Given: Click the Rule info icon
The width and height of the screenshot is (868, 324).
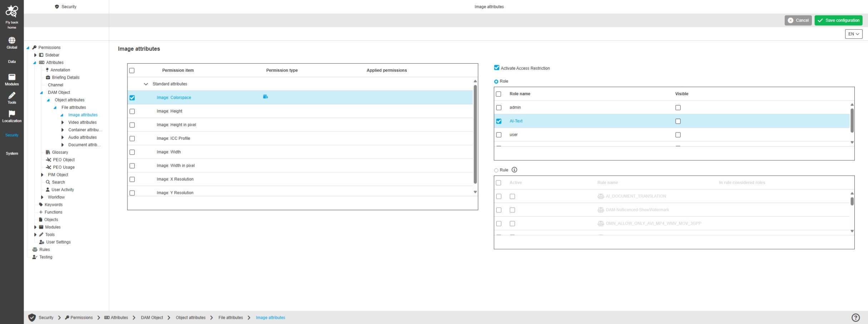Looking at the screenshot, I should (514, 170).
